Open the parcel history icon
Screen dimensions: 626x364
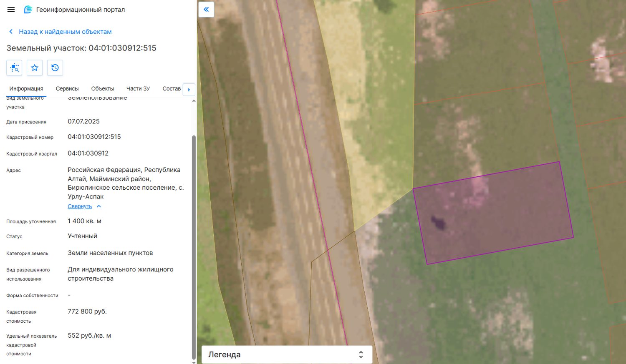pyautogui.click(x=55, y=68)
